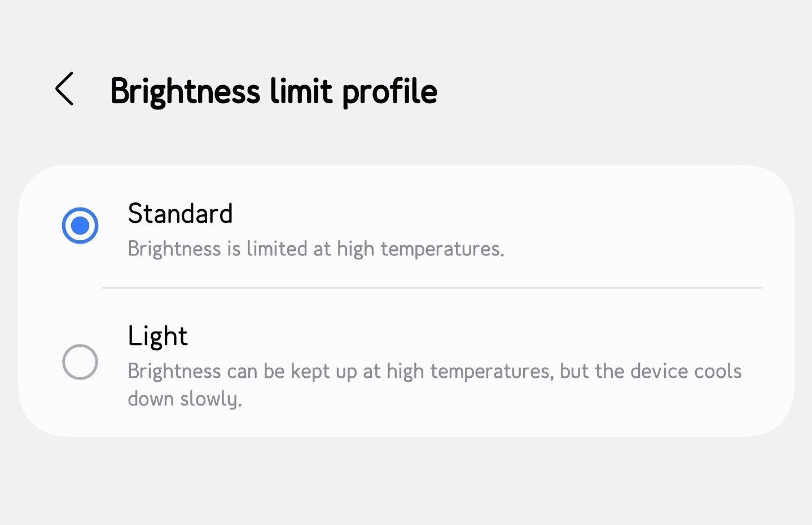Tap the back arrow icon
The width and height of the screenshot is (812, 525).
pos(64,89)
